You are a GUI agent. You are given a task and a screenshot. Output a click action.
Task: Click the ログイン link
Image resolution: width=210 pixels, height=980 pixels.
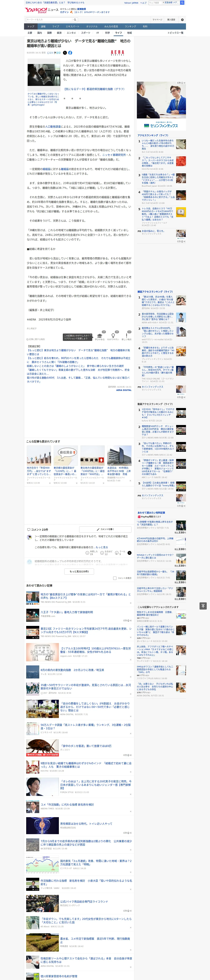pyautogui.click(x=64, y=12)
